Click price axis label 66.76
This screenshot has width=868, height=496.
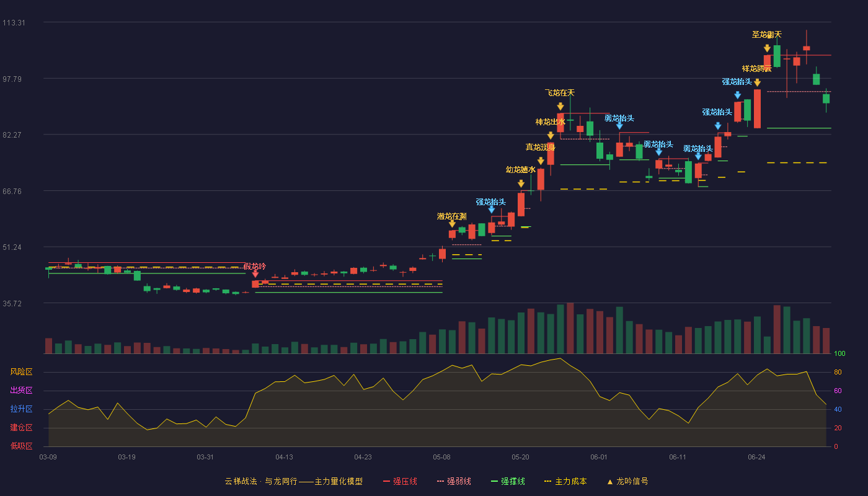click(14, 192)
